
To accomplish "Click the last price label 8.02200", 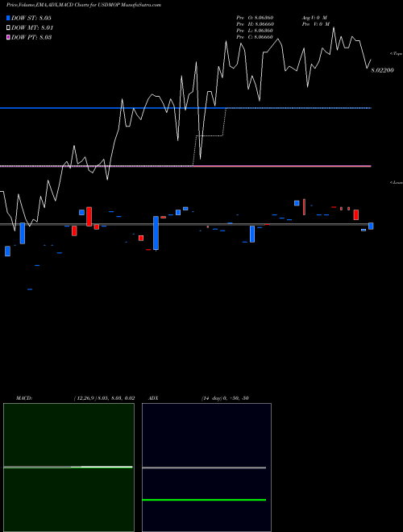I will (382, 70).
